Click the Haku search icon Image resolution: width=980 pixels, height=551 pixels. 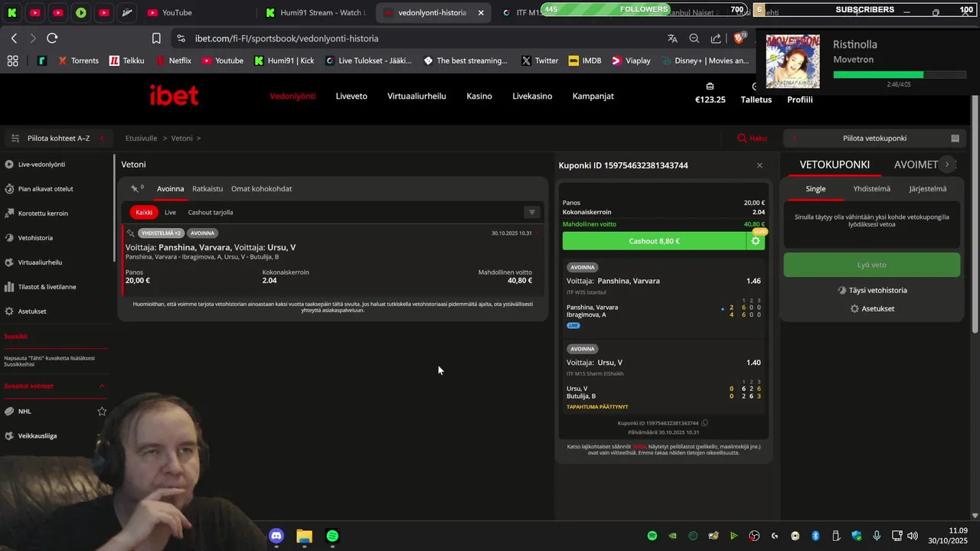pyautogui.click(x=742, y=139)
